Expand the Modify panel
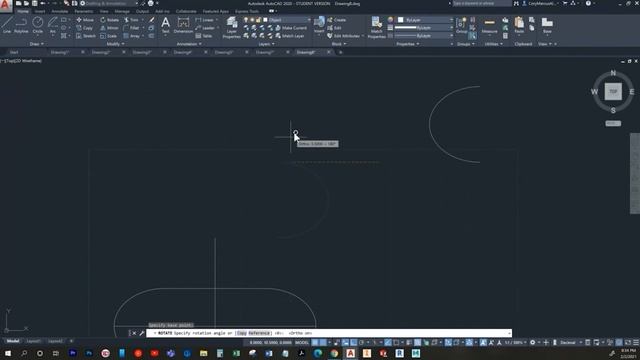The width and height of the screenshot is (640, 360). tap(115, 44)
